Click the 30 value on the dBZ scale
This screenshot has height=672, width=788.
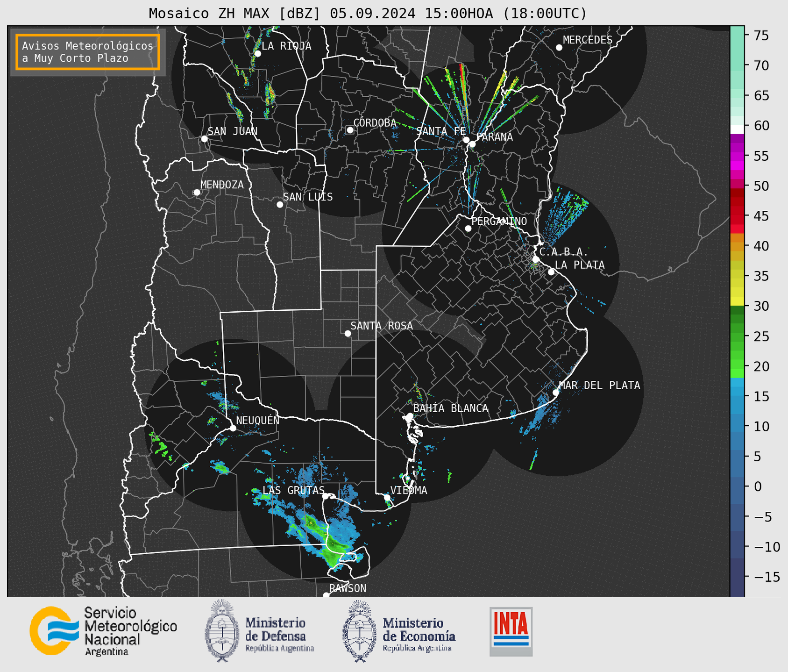[761, 306]
